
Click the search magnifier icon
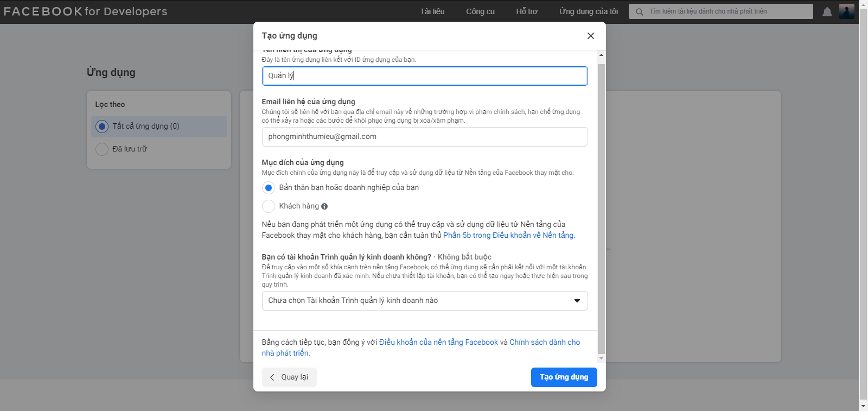point(640,11)
